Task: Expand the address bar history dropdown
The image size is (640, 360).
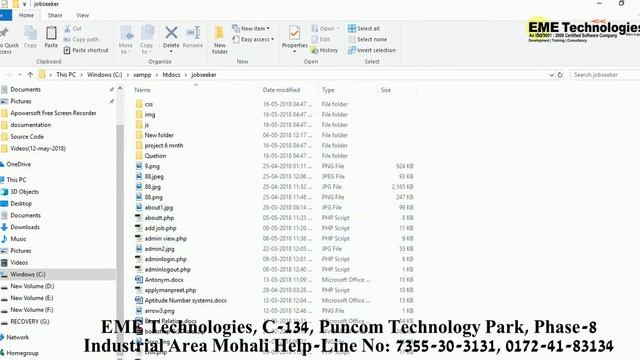Action: click(x=551, y=75)
